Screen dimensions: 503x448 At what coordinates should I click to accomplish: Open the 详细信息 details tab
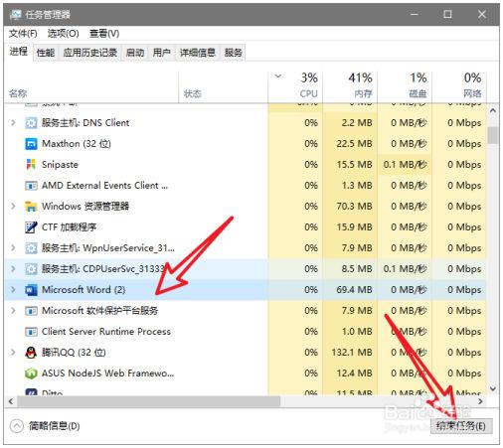click(198, 53)
